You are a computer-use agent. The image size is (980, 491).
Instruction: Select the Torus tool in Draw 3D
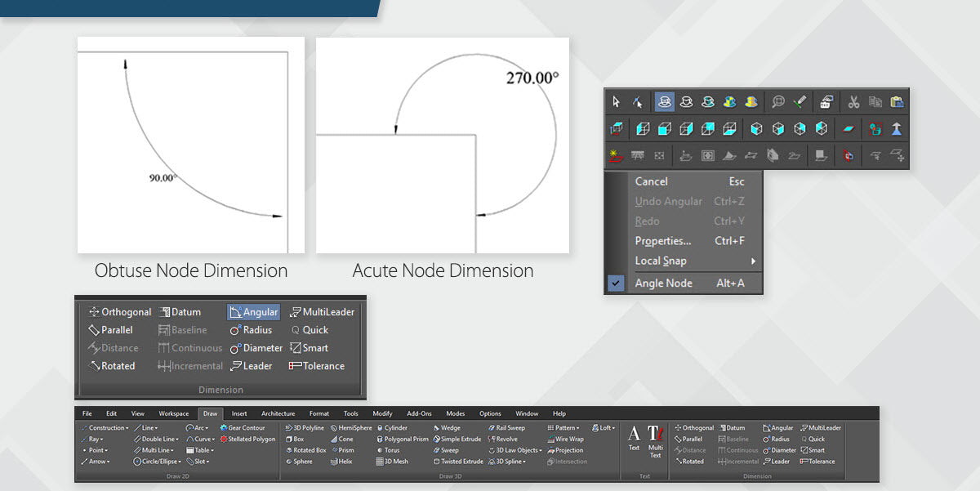tap(388, 450)
